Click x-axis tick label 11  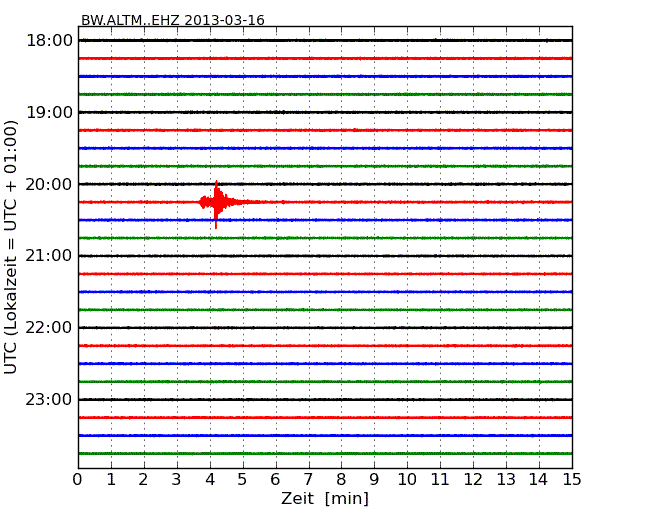[440, 480]
